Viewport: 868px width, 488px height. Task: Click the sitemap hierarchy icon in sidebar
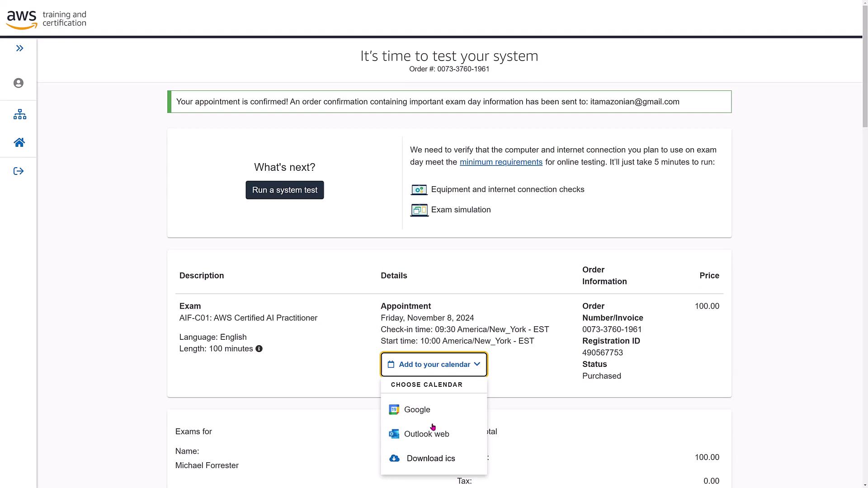(x=19, y=114)
